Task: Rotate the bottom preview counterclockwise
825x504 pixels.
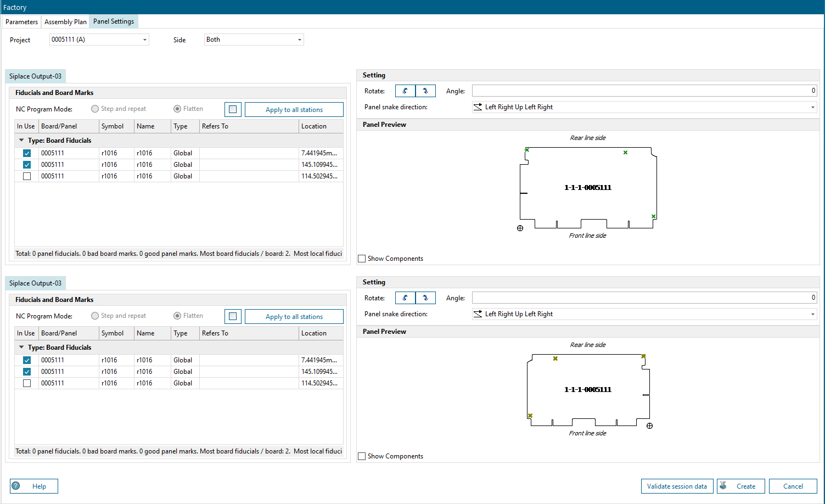Action: pyautogui.click(x=405, y=298)
